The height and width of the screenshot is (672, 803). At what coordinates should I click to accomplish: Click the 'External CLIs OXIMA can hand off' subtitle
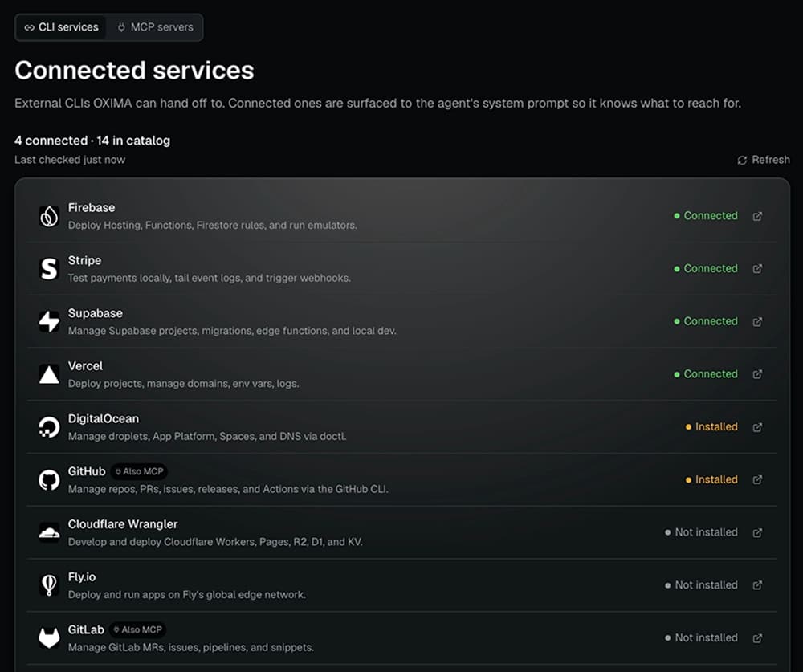coord(378,104)
